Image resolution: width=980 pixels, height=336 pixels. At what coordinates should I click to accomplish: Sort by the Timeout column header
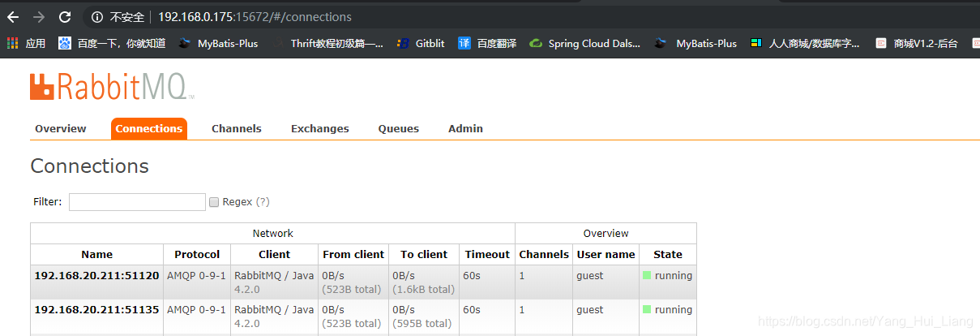click(487, 254)
